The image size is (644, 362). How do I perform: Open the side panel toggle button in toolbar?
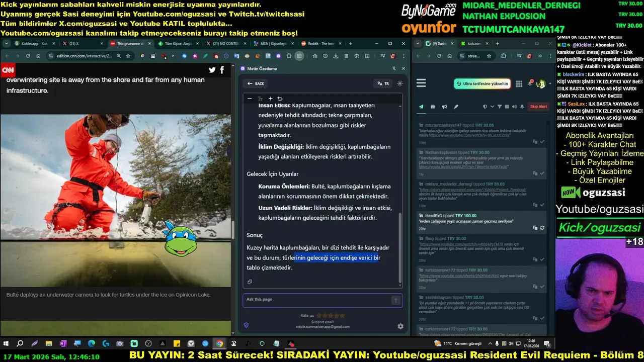pos(299,56)
